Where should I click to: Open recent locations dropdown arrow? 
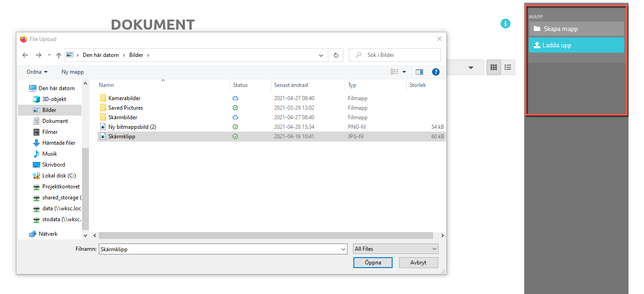49,56
